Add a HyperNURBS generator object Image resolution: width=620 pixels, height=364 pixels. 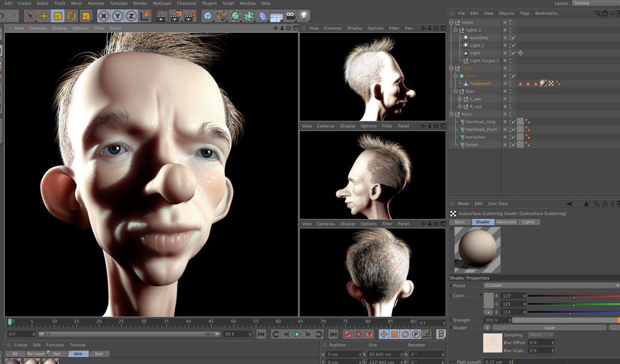coord(235,16)
